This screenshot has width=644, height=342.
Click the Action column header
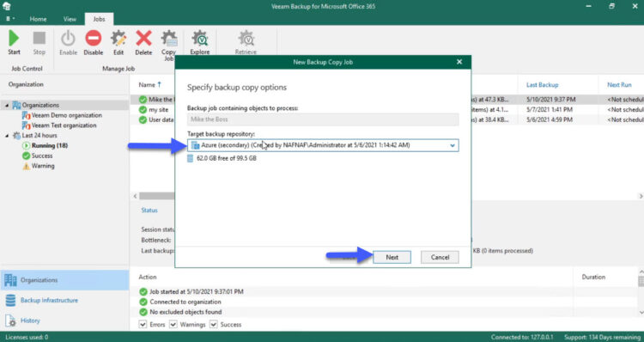148,277
